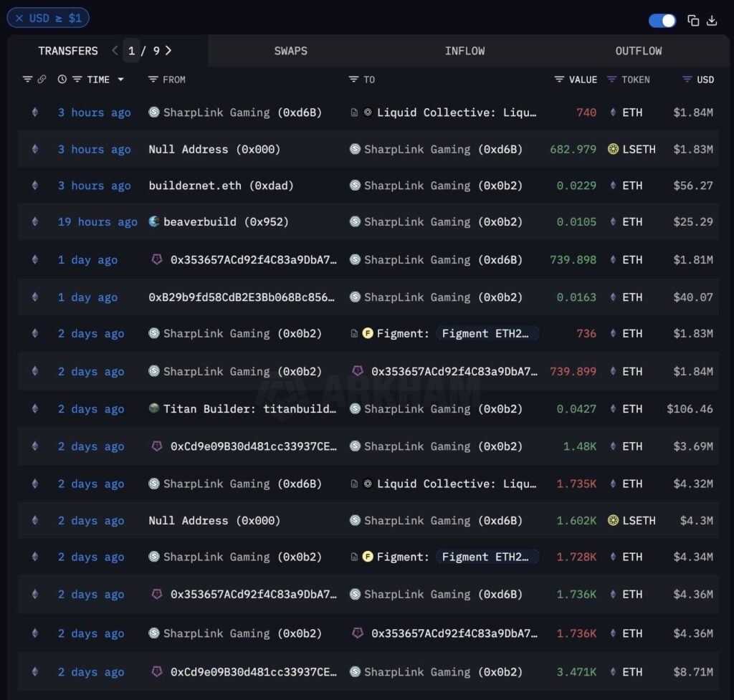
Task: Click the link icon in table header
Action: (x=42, y=80)
